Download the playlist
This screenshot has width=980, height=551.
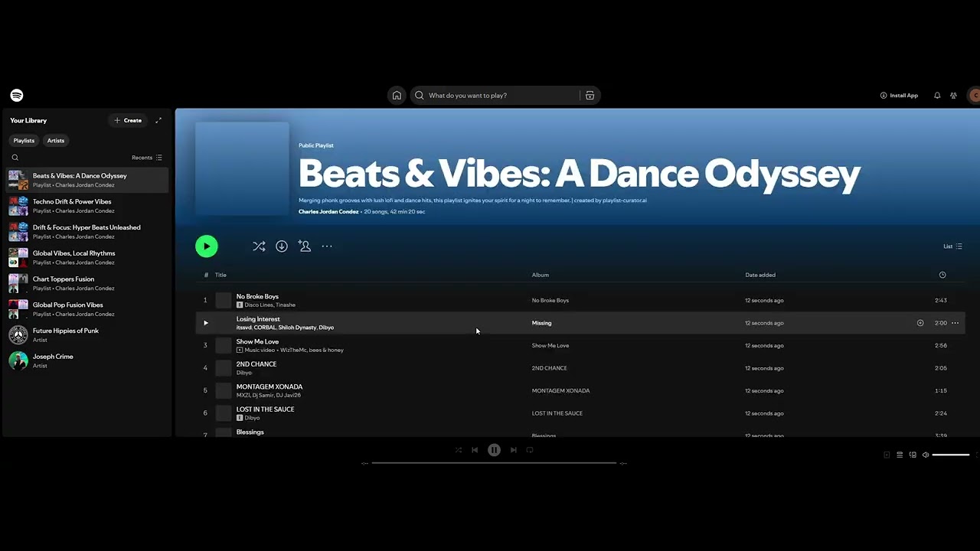pyautogui.click(x=282, y=246)
